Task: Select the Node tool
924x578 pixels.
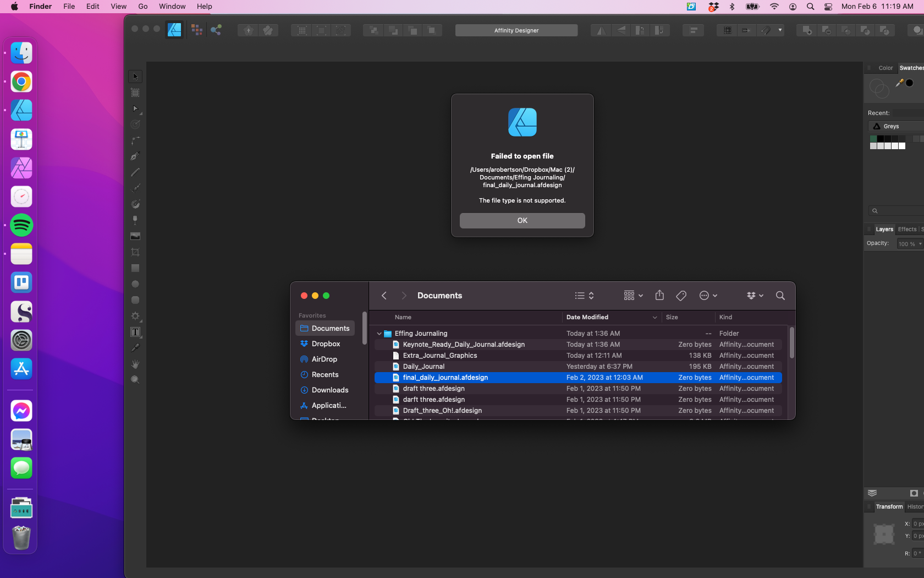Action: pyautogui.click(x=135, y=108)
